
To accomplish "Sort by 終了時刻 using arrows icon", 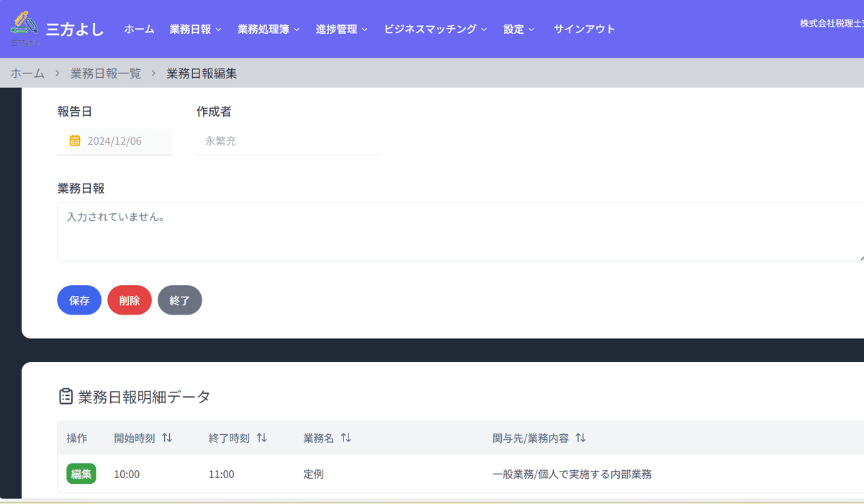I will (261, 438).
